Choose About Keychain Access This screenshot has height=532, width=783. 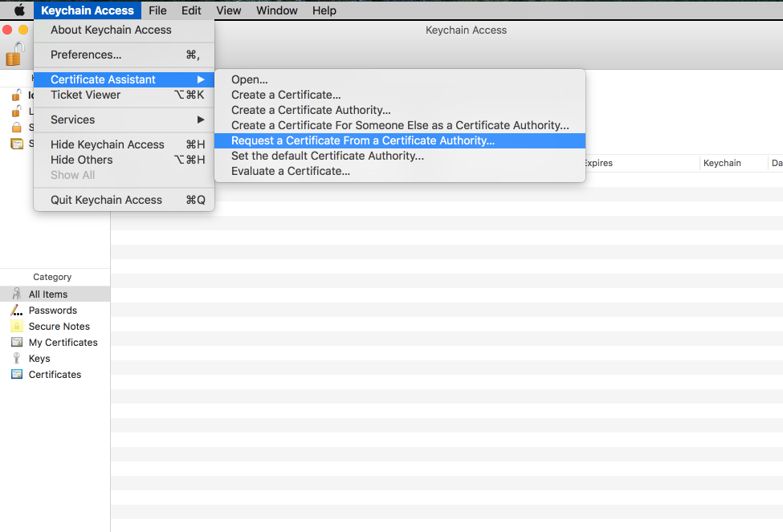[124, 30]
